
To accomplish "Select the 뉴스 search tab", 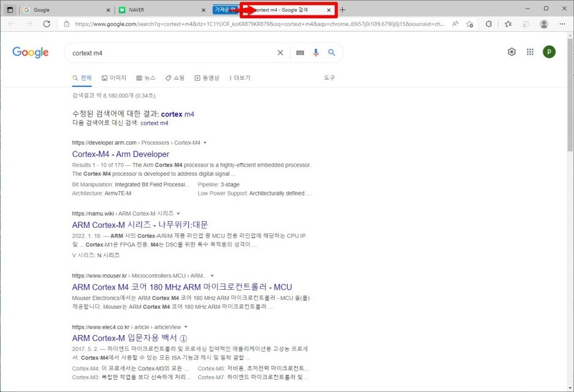I will [146, 78].
